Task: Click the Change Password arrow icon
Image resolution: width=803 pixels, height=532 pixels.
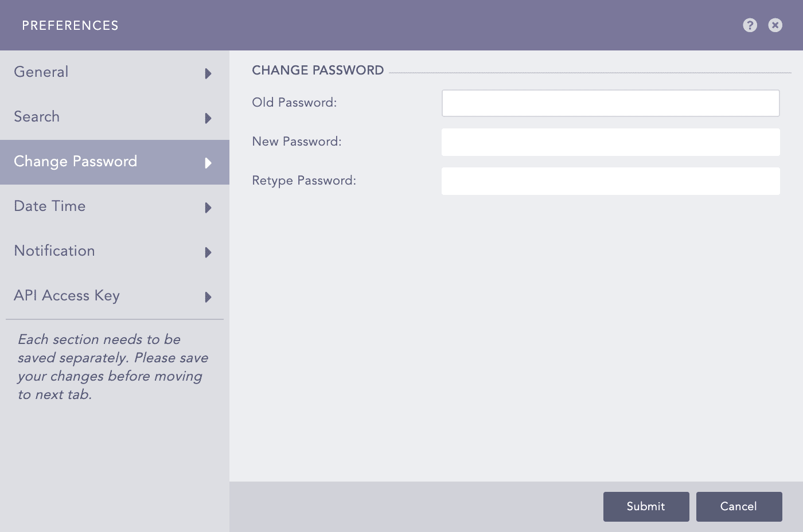Action: point(208,163)
